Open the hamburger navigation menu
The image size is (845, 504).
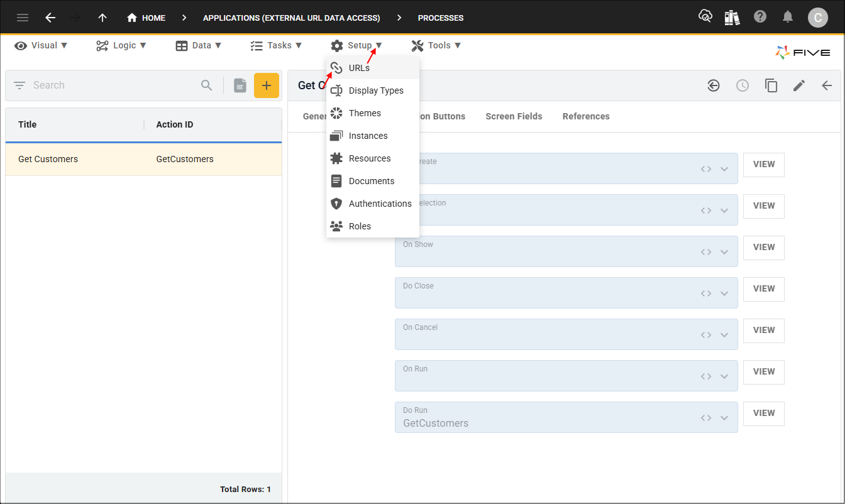point(23,18)
